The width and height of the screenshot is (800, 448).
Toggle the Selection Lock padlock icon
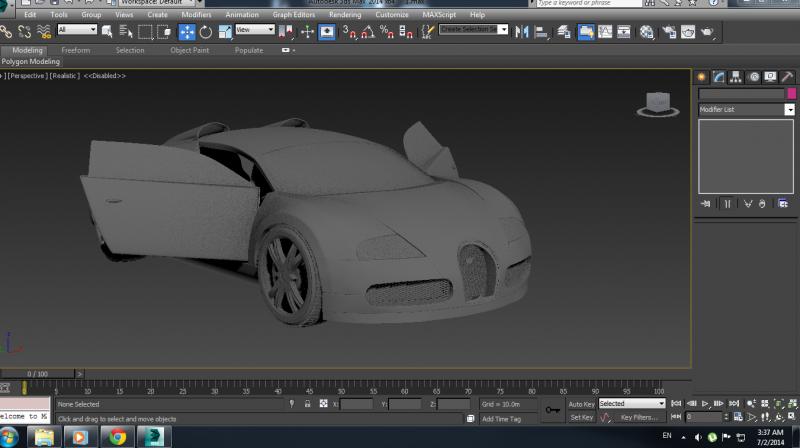308,404
